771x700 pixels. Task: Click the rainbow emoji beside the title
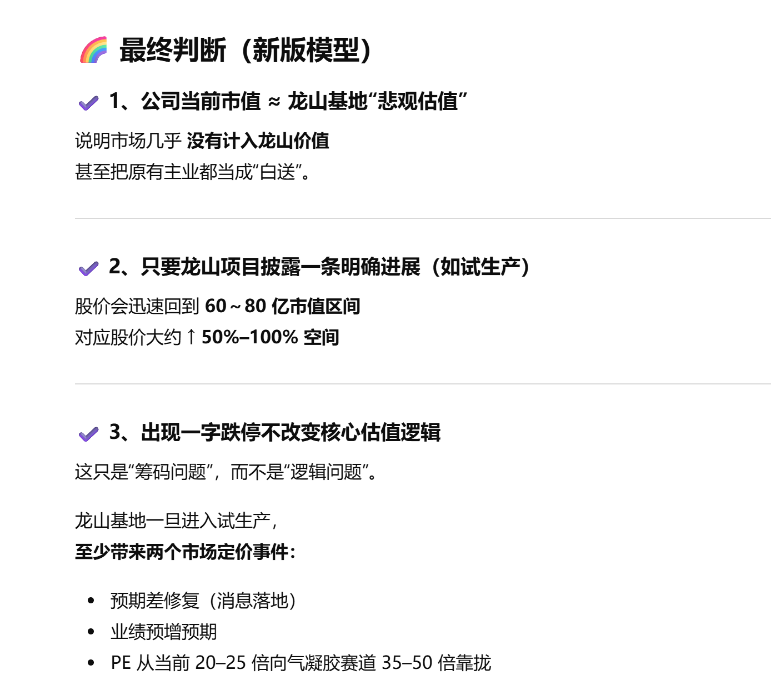[93, 50]
